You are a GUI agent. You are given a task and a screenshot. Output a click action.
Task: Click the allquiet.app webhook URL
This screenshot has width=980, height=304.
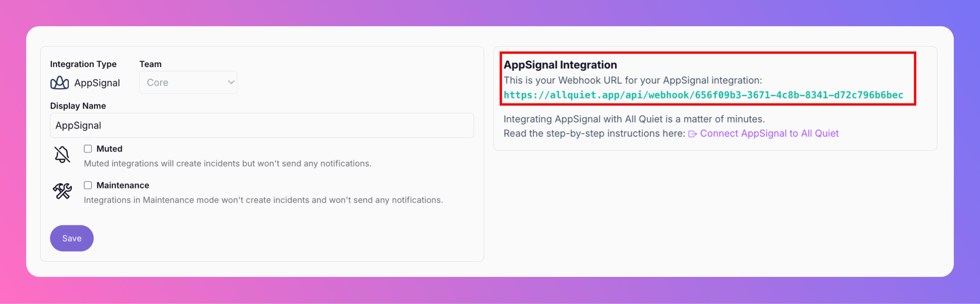pyautogui.click(x=703, y=95)
